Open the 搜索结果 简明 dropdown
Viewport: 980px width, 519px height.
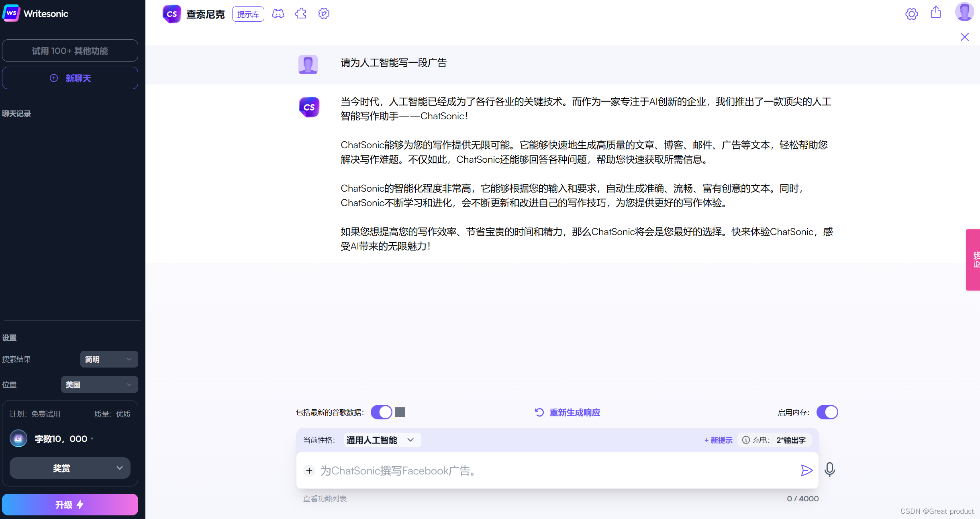(x=109, y=359)
